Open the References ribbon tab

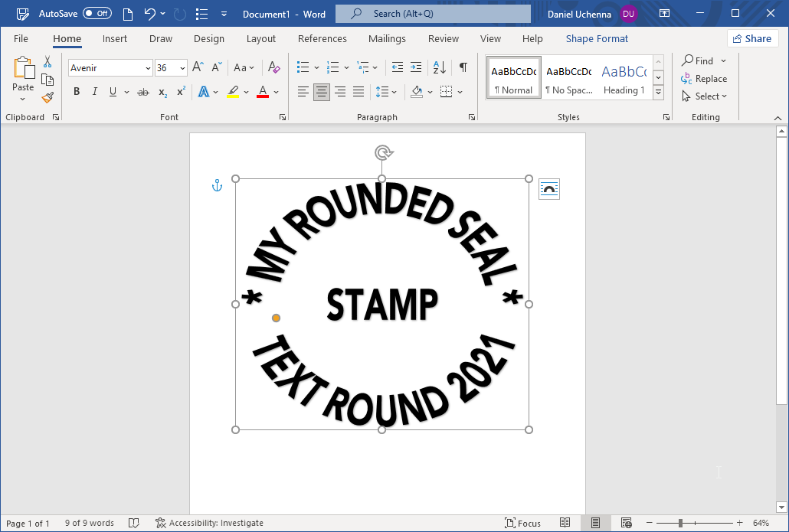pos(322,38)
